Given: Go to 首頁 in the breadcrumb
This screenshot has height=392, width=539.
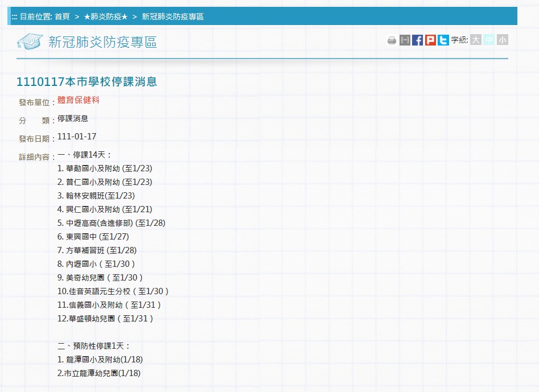Looking at the screenshot, I should pyautogui.click(x=62, y=16).
